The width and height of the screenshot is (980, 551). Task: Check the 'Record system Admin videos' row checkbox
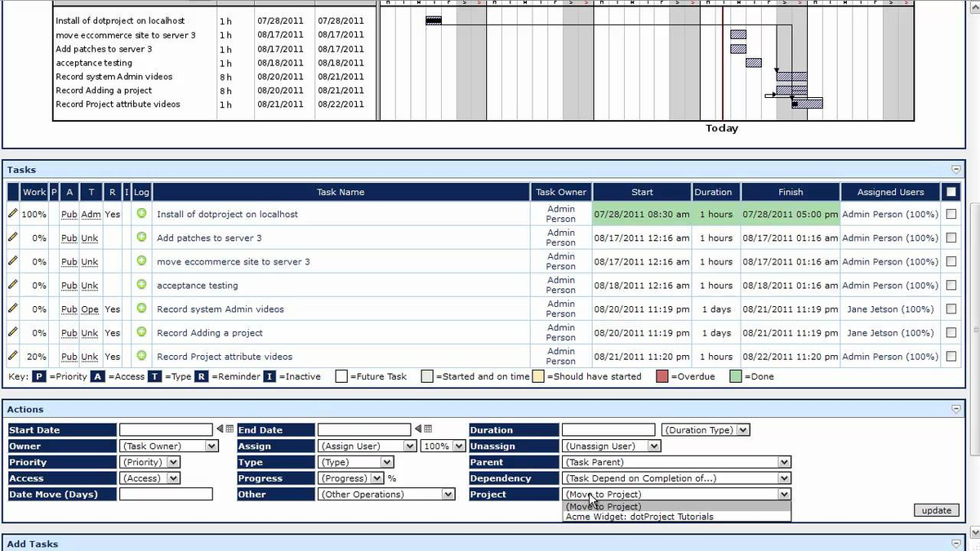point(951,309)
